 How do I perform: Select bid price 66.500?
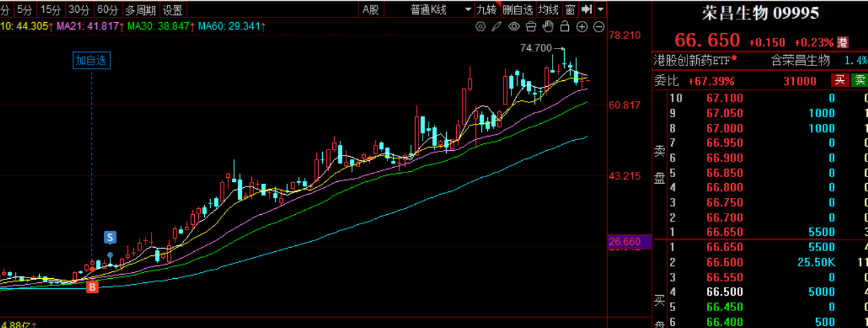[x=724, y=292]
